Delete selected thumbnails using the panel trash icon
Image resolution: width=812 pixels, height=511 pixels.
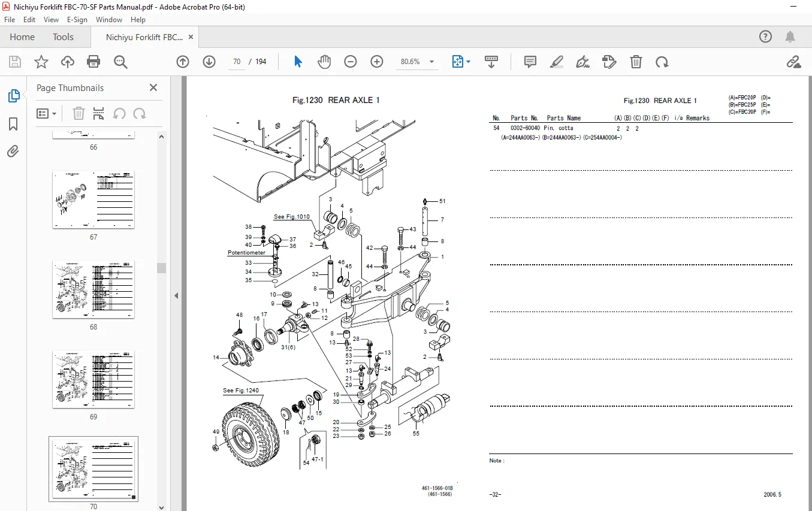(79, 113)
